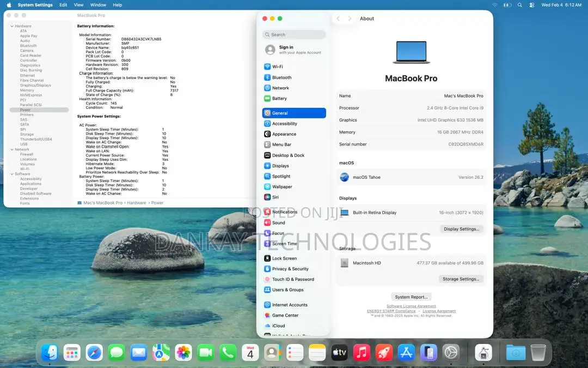
Task: Select General in System Settings sidebar
Action: pyautogui.click(x=294, y=113)
